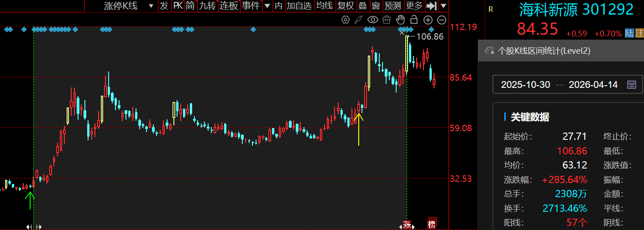
Task: Zoom in with the plus circle icon
Action: pos(428,20)
